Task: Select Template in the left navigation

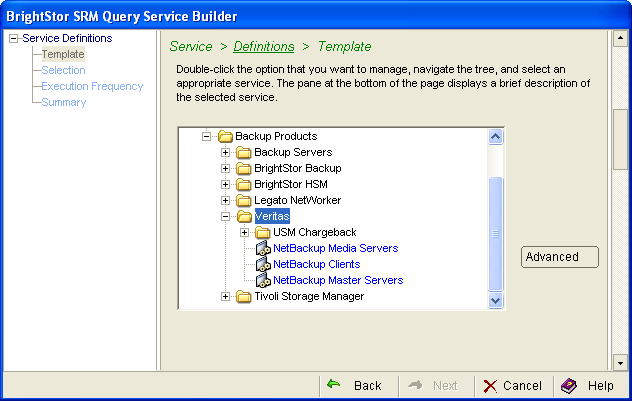Action: click(x=63, y=54)
